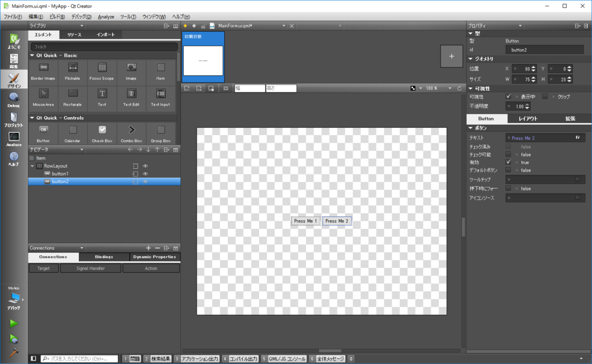This screenshot has height=364, width=592.
Task: Select the Border Image element
Action: point(43,71)
